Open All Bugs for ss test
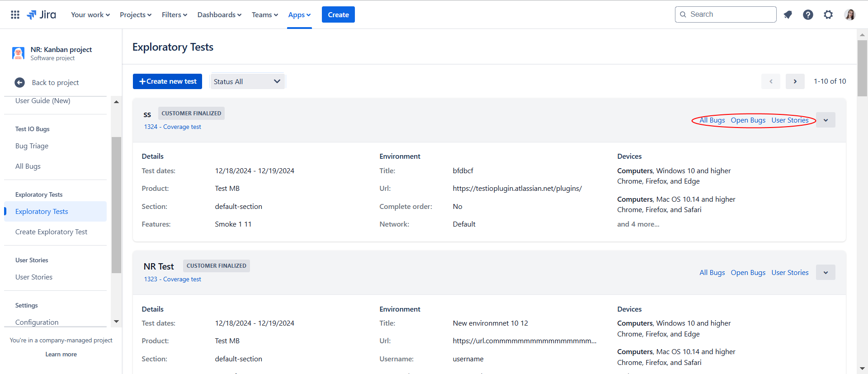 coord(712,120)
